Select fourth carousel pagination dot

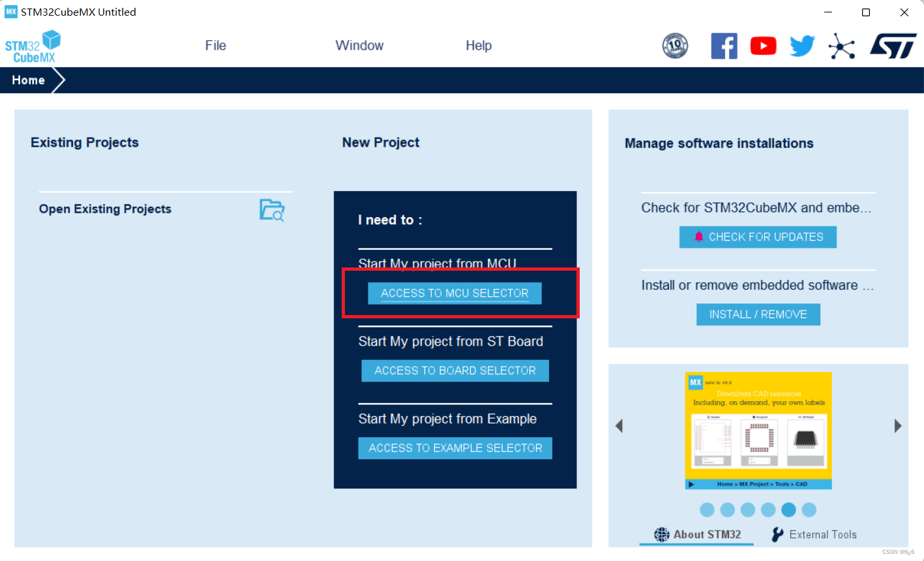coord(768,510)
